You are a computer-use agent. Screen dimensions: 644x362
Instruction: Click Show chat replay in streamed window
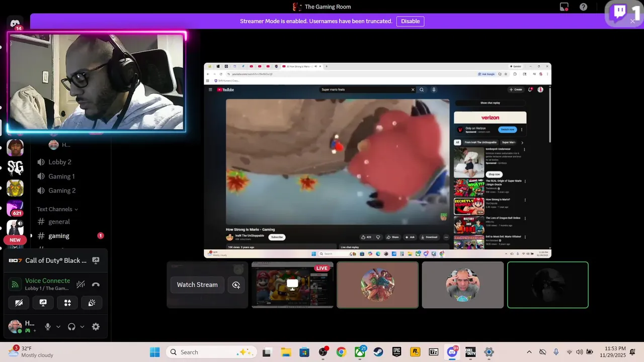pos(490,103)
